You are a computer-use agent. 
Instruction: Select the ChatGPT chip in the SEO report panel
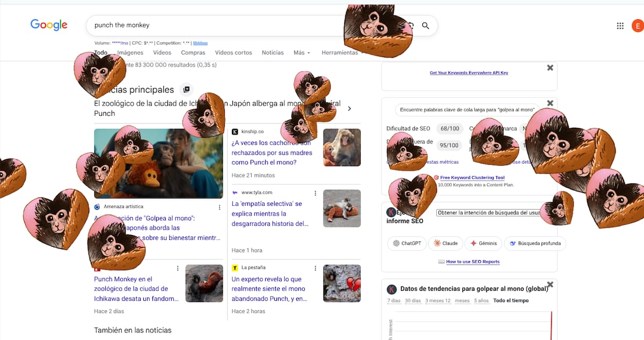(407, 243)
